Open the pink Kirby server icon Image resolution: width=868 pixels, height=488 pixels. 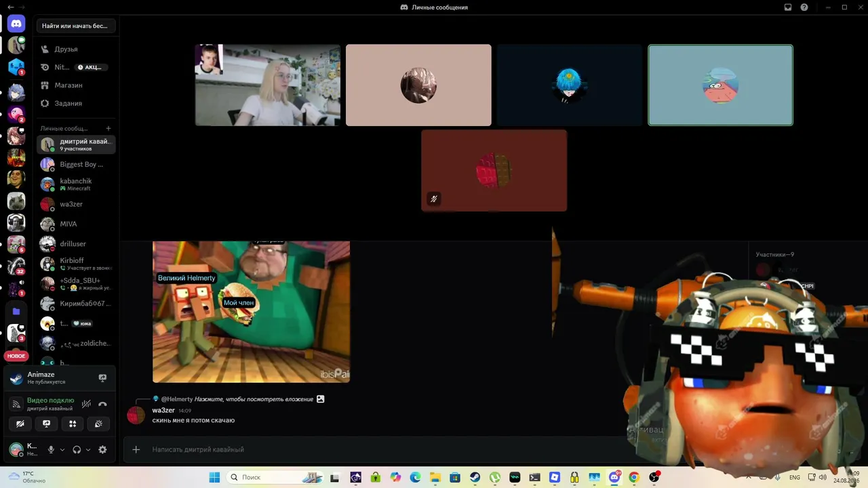[16, 114]
